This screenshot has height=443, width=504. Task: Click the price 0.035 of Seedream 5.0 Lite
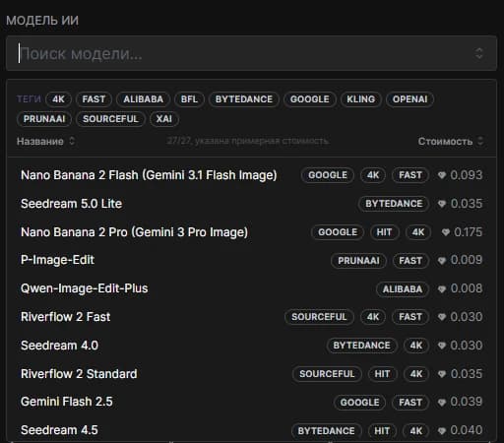[x=467, y=204]
